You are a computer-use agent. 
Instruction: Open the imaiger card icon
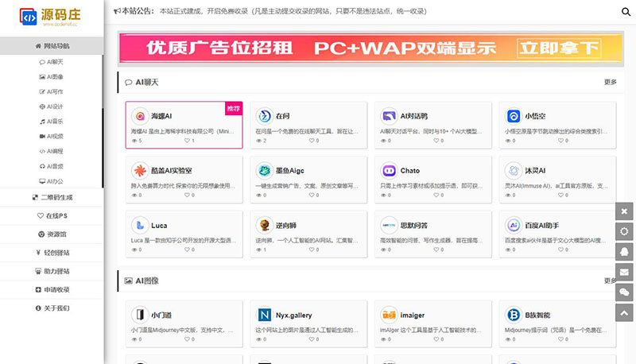[389, 315]
